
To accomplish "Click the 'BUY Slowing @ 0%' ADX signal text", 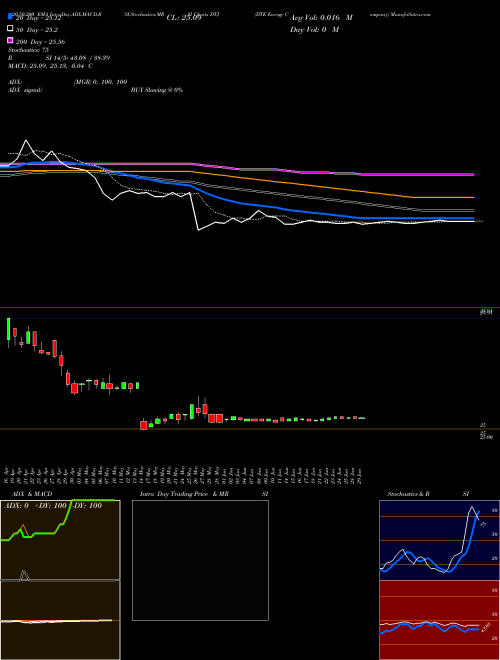I will tap(157, 90).
